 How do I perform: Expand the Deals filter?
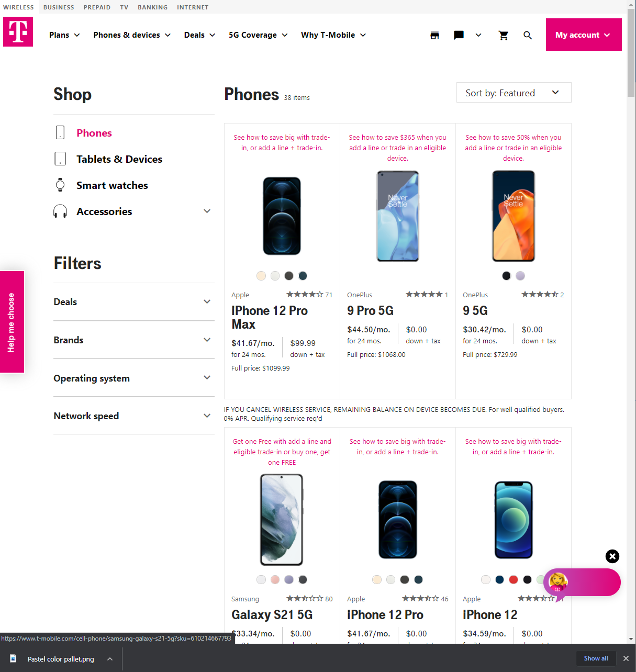134,302
